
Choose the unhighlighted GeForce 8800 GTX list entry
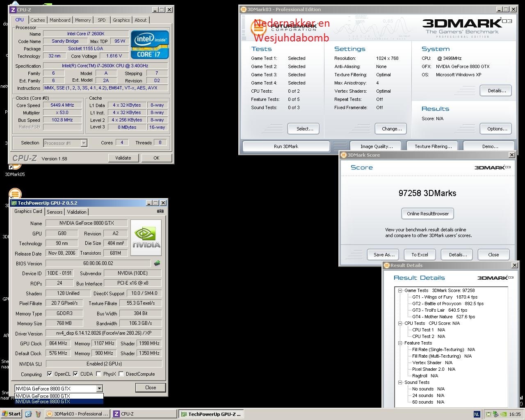[59, 396]
